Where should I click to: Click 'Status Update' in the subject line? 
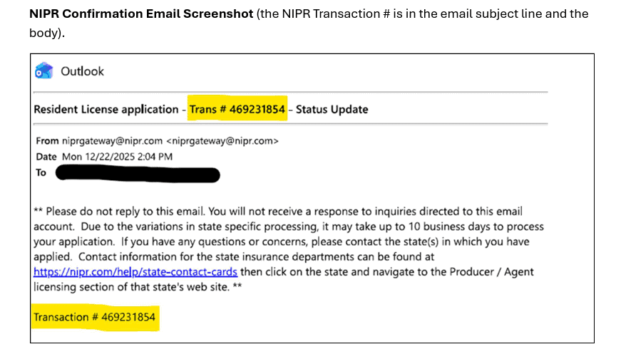pos(332,109)
